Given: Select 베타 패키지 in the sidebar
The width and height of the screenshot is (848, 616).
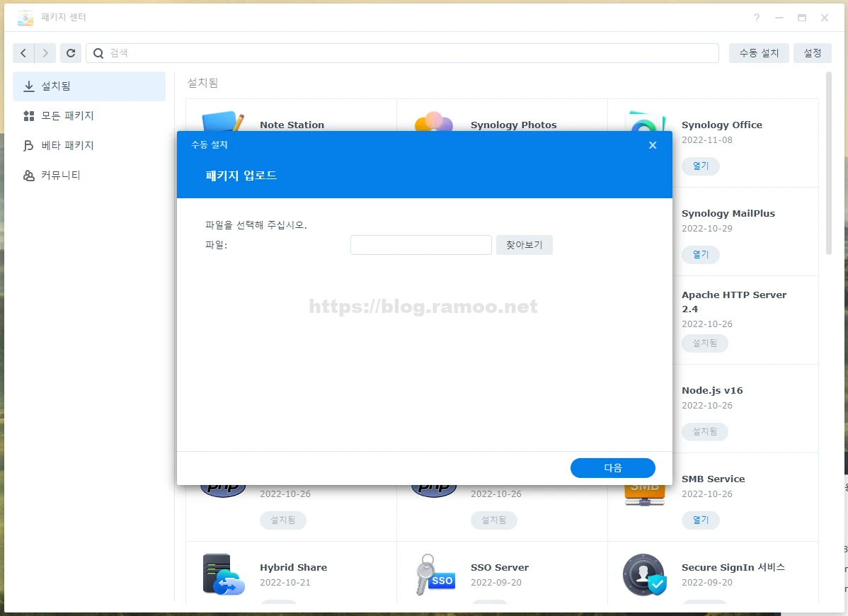Looking at the screenshot, I should coord(89,145).
